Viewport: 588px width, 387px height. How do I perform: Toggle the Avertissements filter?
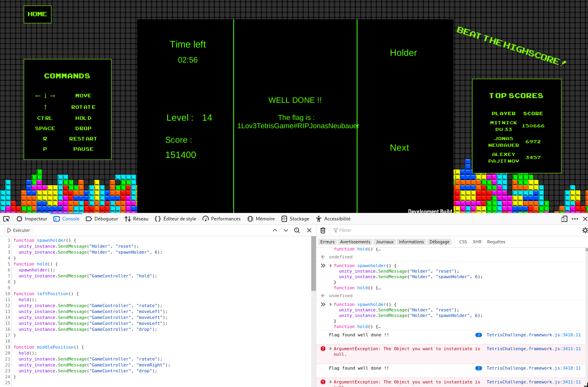click(x=355, y=242)
